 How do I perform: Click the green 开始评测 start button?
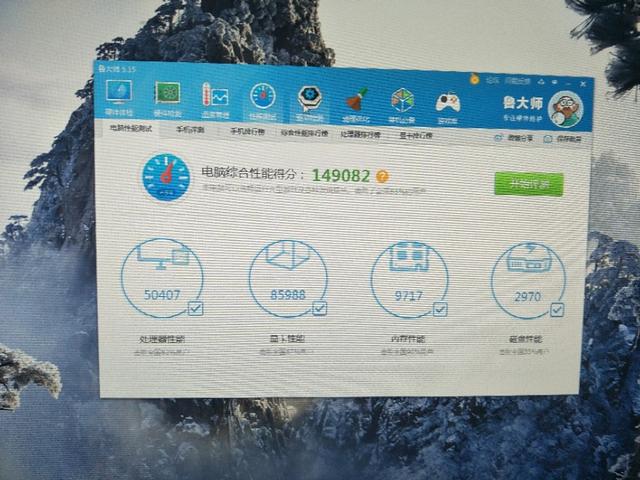(x=529, y=184)
